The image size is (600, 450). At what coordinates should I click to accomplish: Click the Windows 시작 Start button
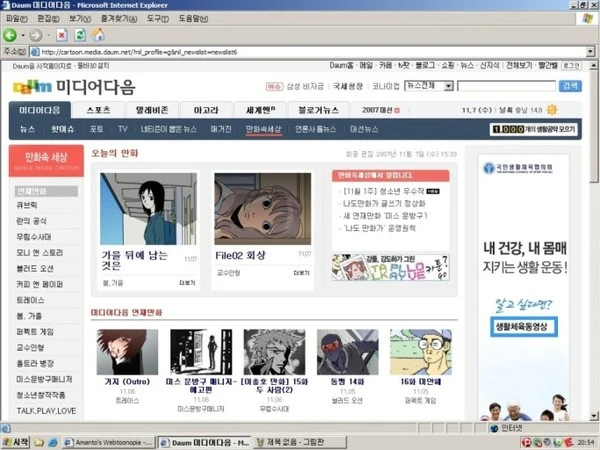pos(15,442)
